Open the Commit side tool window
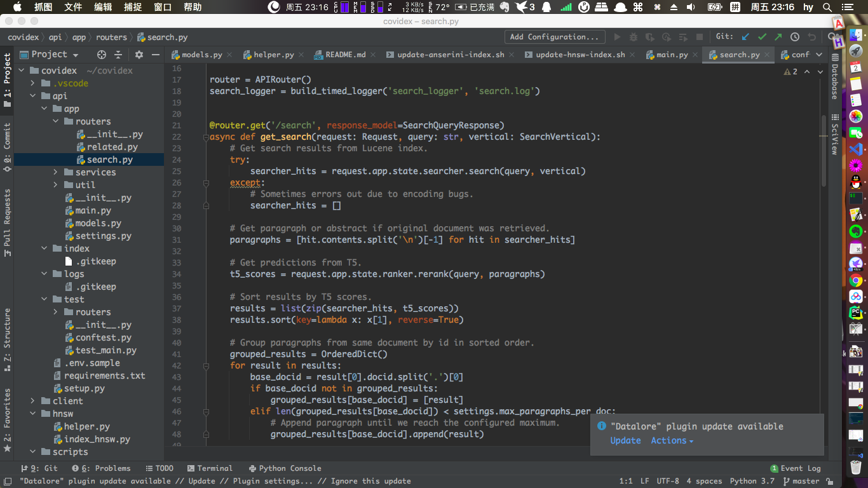 7,147
